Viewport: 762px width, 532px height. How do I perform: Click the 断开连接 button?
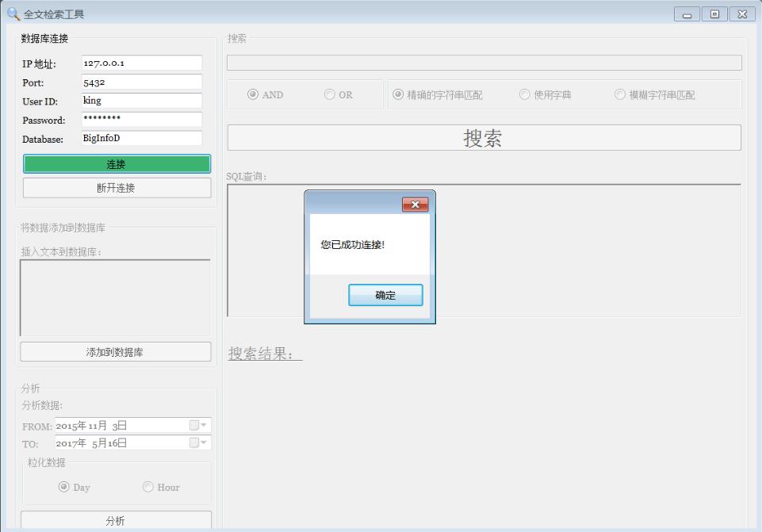click(117, 188)
